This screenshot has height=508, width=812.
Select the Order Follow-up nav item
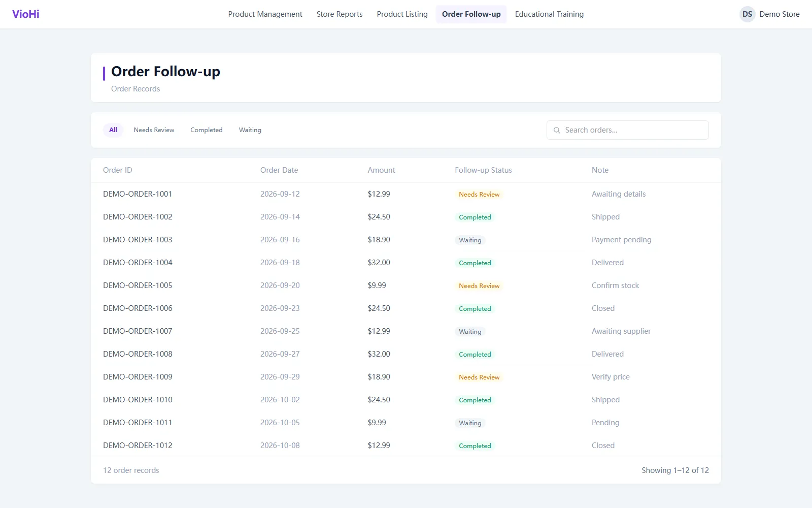(x=471, y=14)
